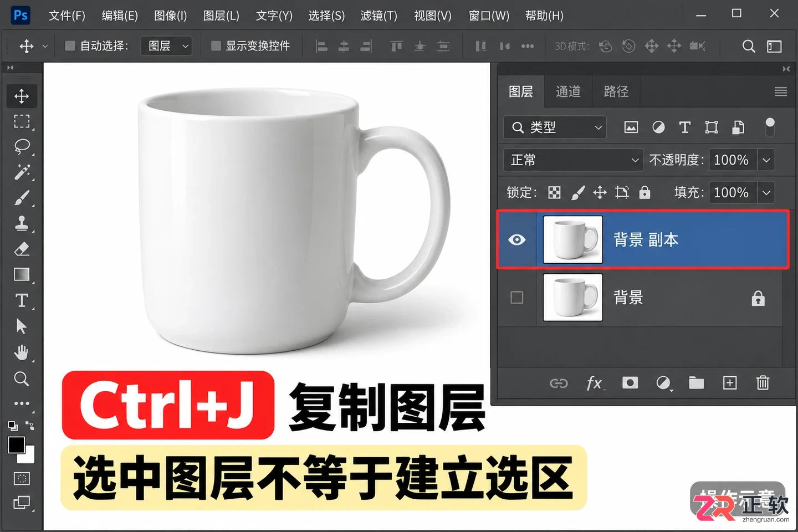Open the 图层 auto-select target dropdown

pos(166,46)
